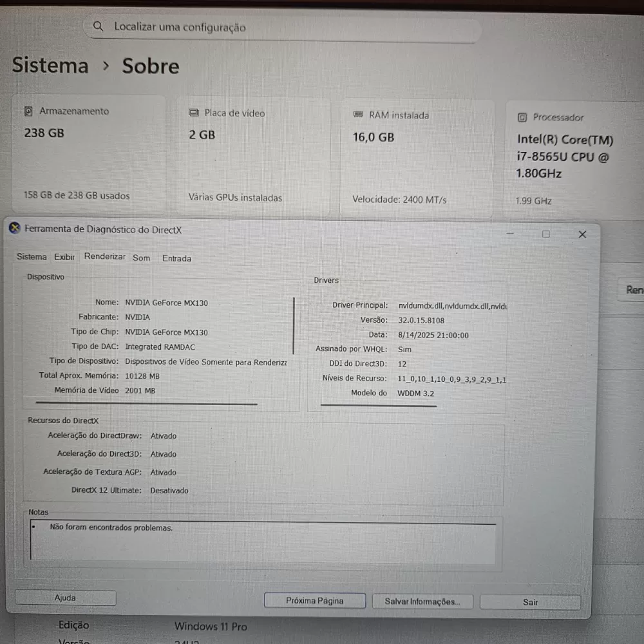Click the magnifier icon in the search box
The width and height of the screenshot is (644, 644).
point(99,26)
